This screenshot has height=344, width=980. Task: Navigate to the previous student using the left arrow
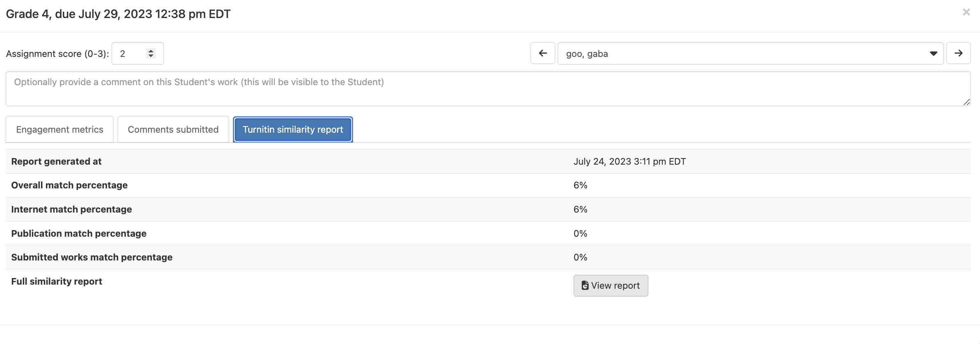[542, 53]
